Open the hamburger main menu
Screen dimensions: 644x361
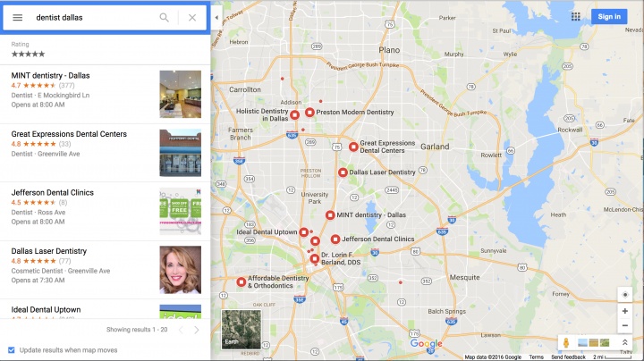click(17, 18)
